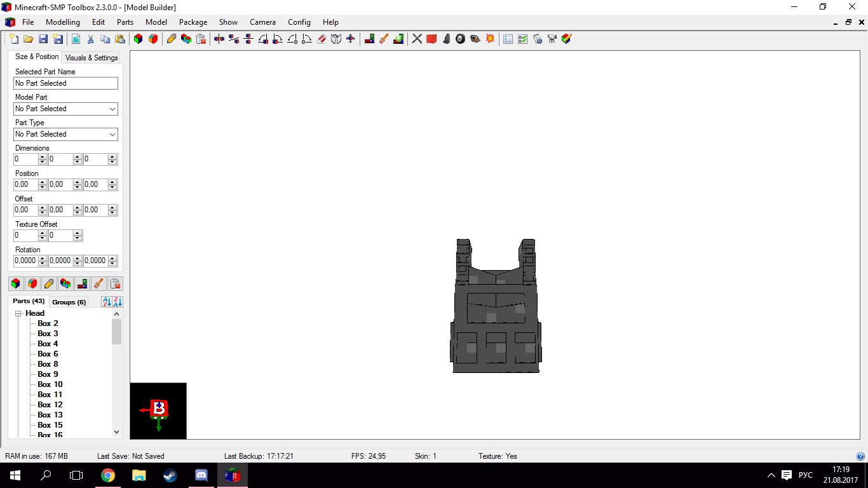
Task: Collapse the Head tree node
Action: 18,313
